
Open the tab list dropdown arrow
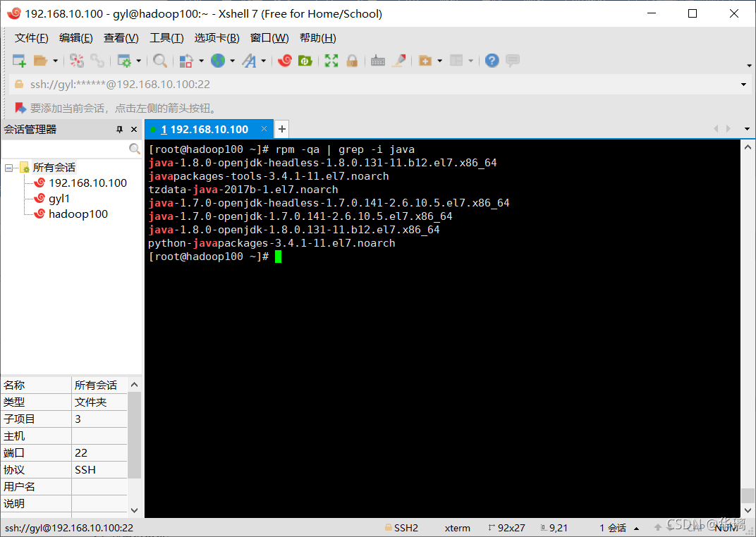click(x=747, y=129)
